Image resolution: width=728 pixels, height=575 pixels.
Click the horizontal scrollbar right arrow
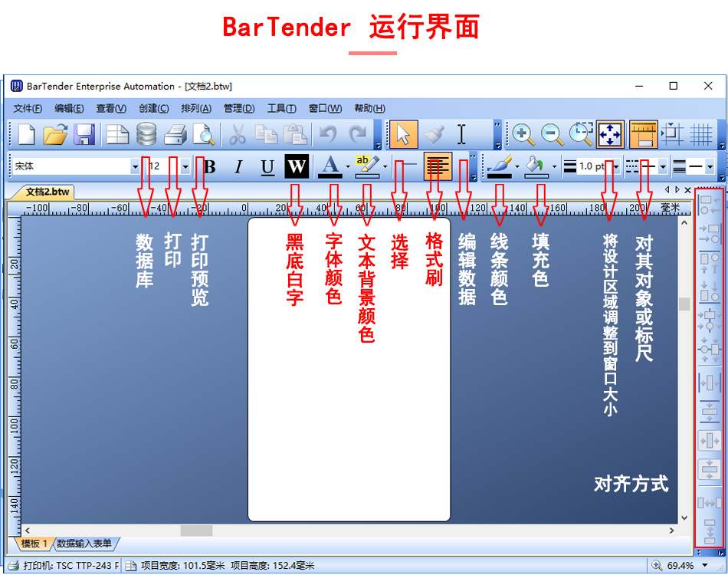671,531
